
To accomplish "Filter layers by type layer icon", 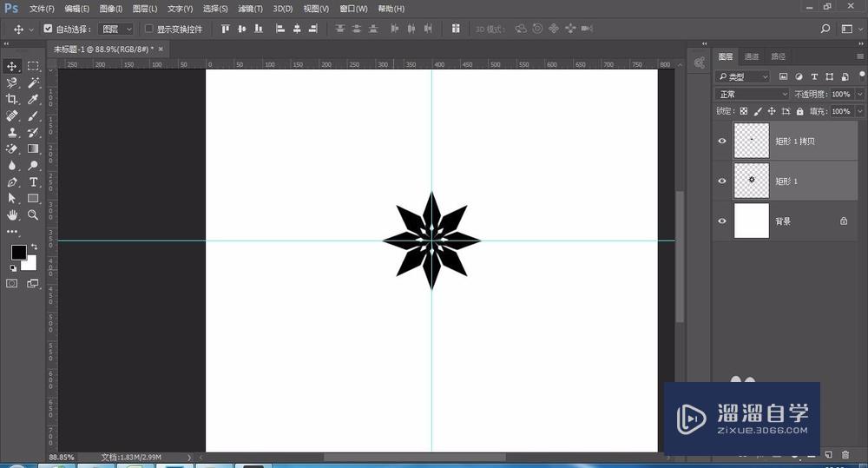I will coord(814,76).
